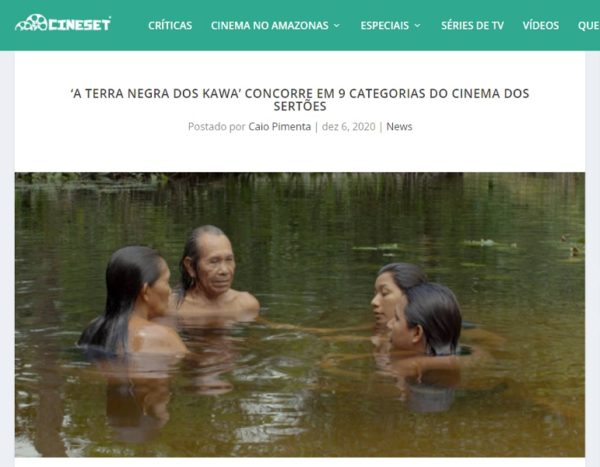
Task: Click the article headline 'A Terra Negra dos Kawa'
Action: [300, 100]
